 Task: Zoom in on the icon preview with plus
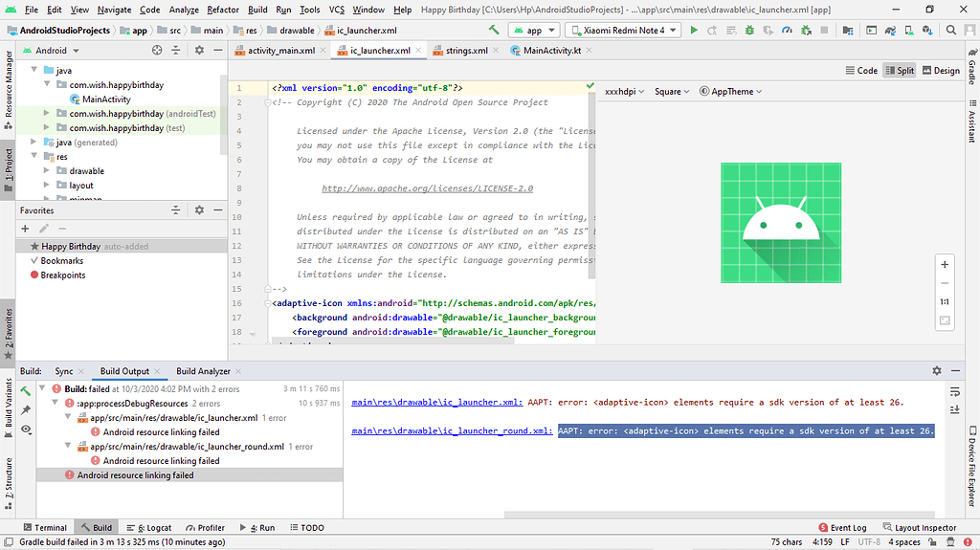[945, 264]
